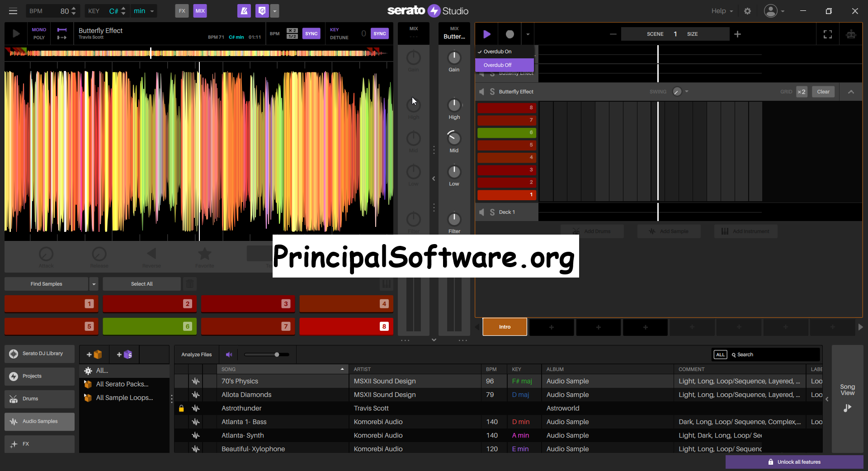Image resolution: width=868 pixels, height=471 pixels.
Task: Adjust the Filter knob on Butter... channel
Action: pyautogui.click(x=454, y=219)
